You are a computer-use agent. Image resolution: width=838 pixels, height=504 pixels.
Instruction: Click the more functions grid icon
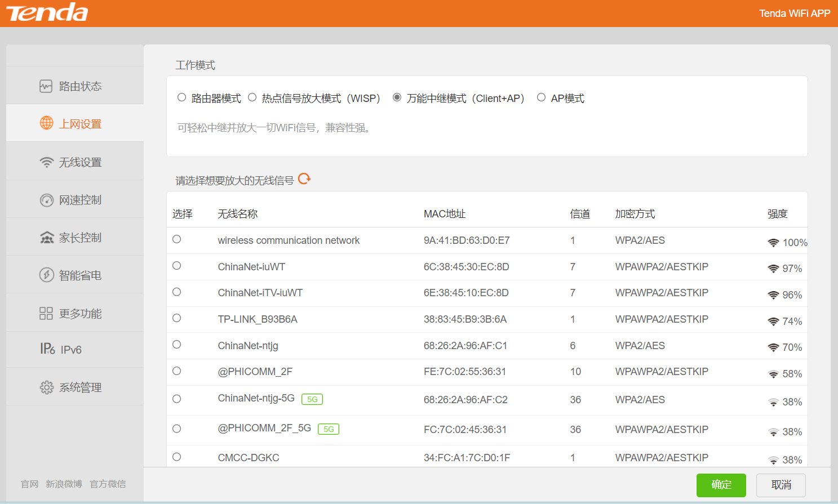click(x=46, y=313)
